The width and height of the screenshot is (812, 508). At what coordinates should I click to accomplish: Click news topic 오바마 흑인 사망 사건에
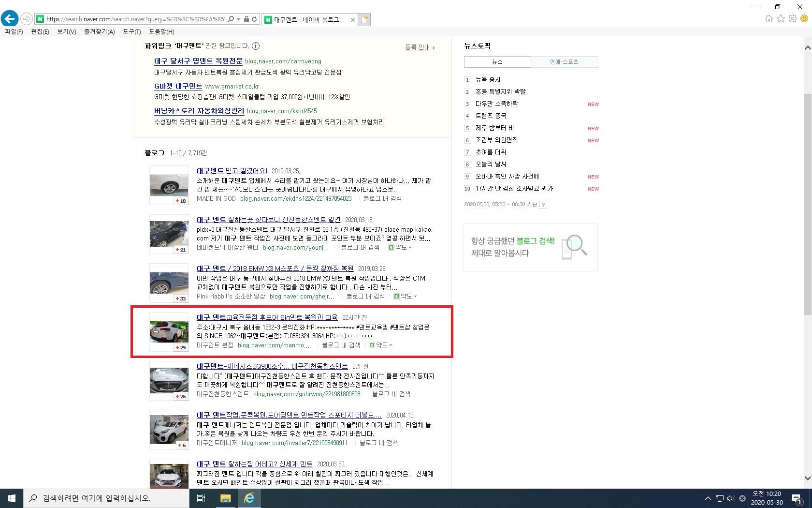507,177
